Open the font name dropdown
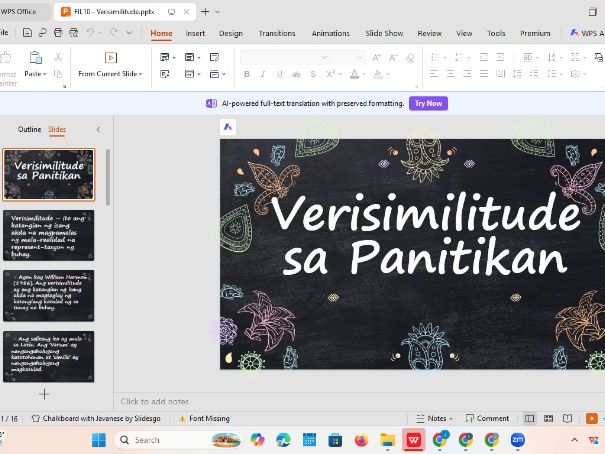 tap(324, 58)
